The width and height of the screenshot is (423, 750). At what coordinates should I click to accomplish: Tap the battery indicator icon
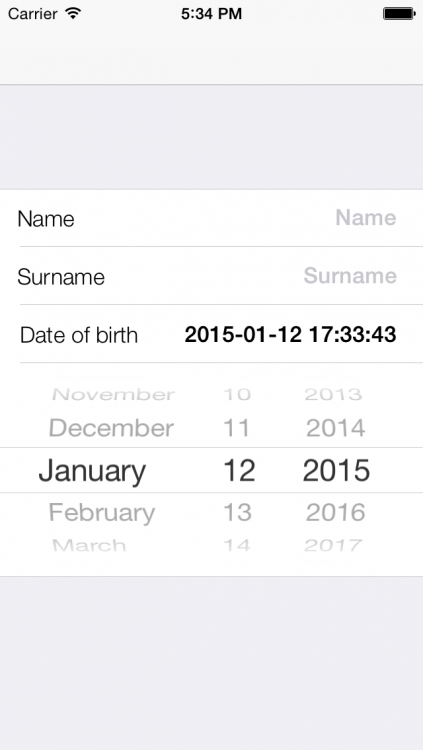(399, 14)
